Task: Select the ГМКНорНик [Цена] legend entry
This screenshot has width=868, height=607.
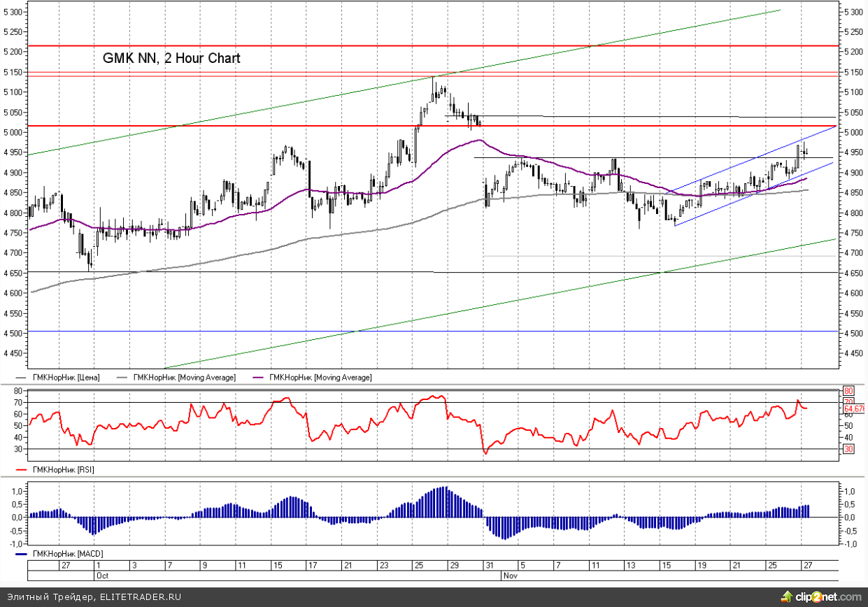Action: 66,378
